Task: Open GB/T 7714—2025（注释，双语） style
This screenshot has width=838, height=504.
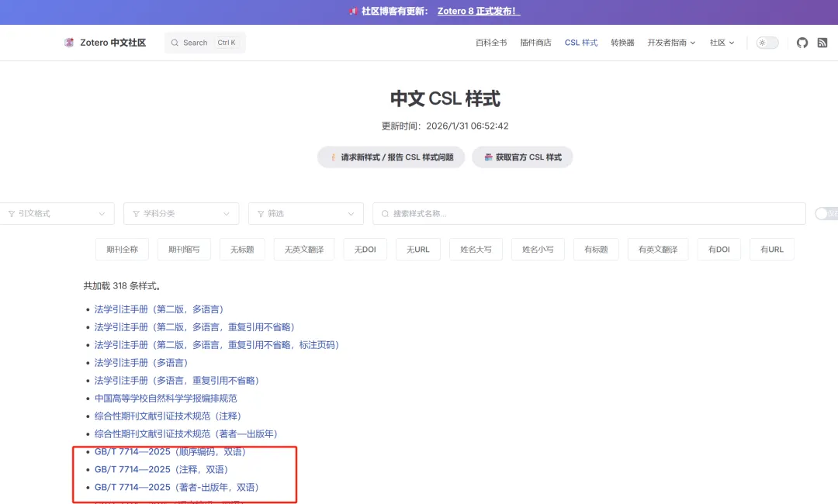Action: [x=161, y=469]
